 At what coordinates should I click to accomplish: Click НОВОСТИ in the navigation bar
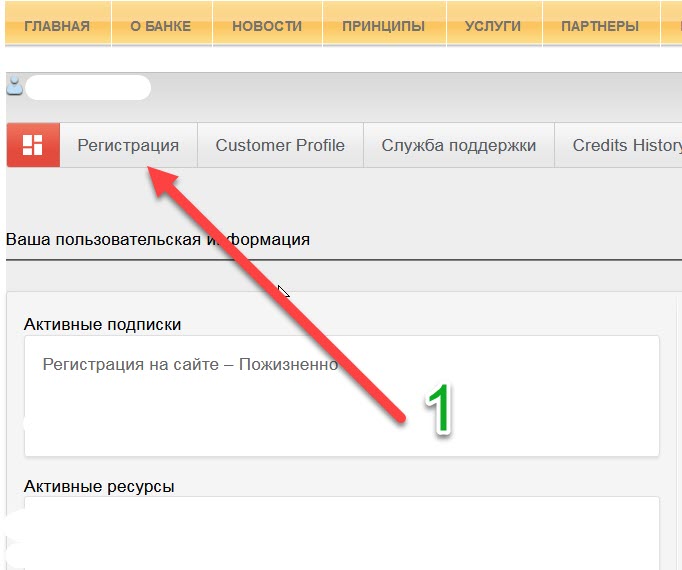point(267,26)
